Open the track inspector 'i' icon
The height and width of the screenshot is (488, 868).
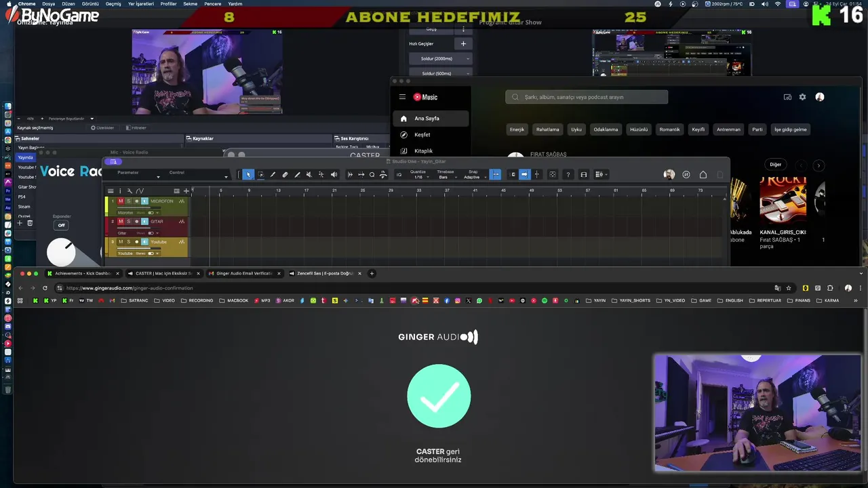pyautogui.click(x=120, y=191)
